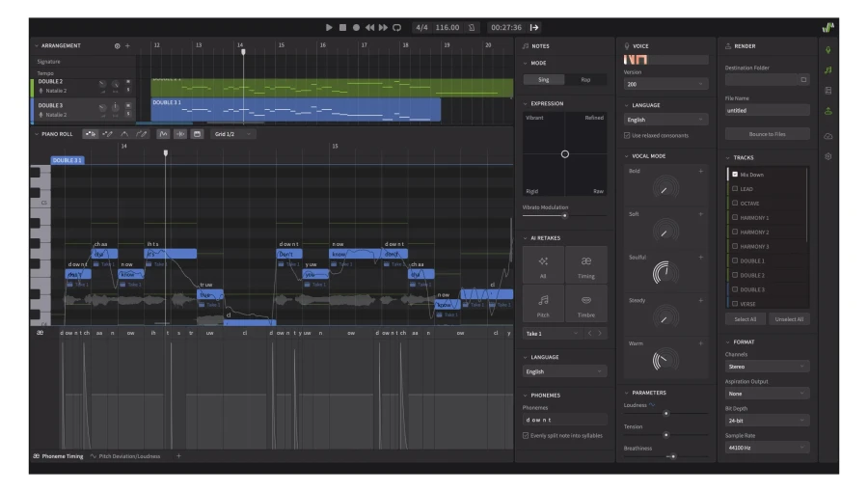The height and width of the screenshot is (492, 868).
Task: Go to the next take arrow
Action: point(600,333)
